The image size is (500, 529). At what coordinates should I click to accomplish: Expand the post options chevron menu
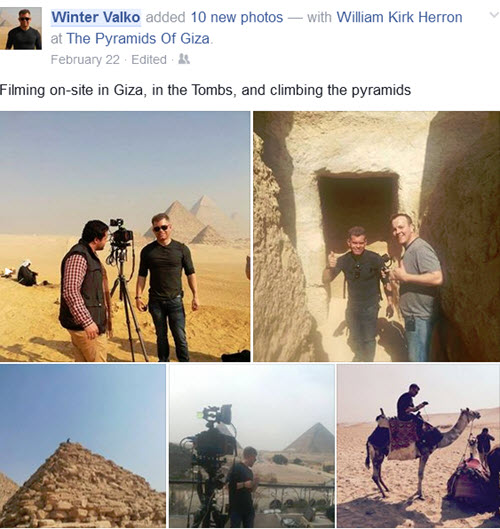pos(494,15)
